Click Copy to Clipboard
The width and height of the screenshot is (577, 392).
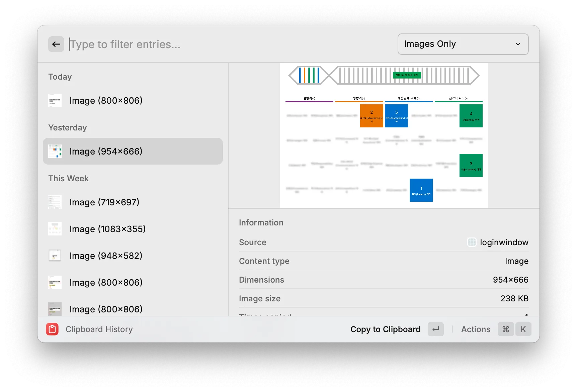click(x=385, y=329)
